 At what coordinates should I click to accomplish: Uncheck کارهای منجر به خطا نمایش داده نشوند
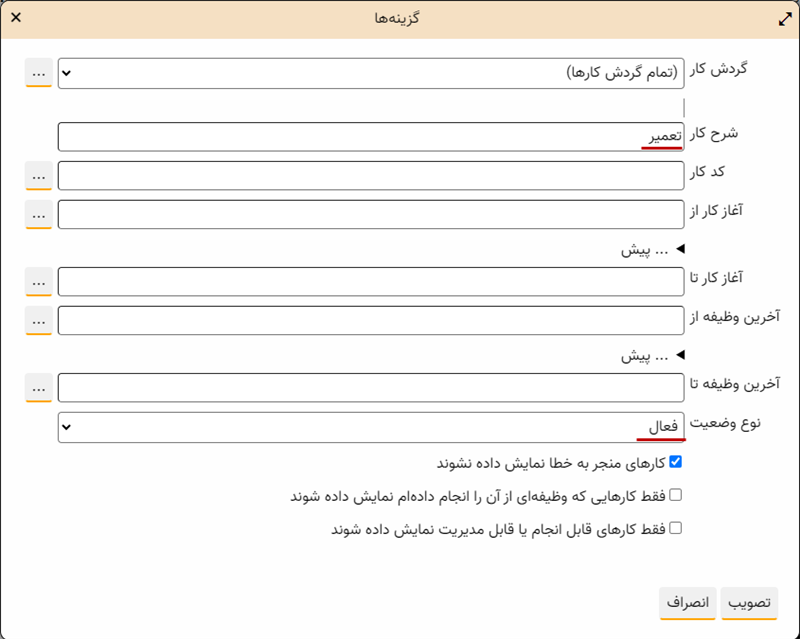675,462
